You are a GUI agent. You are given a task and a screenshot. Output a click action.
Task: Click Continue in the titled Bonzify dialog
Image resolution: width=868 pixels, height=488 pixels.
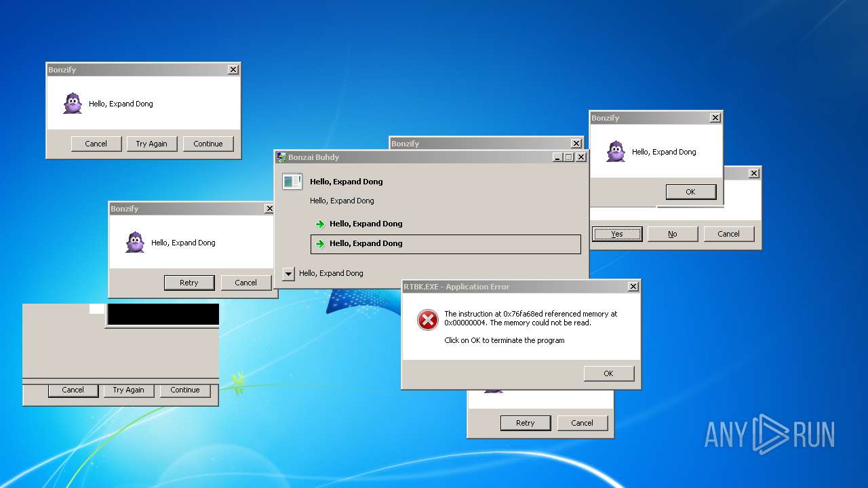[x=208, y=144]
